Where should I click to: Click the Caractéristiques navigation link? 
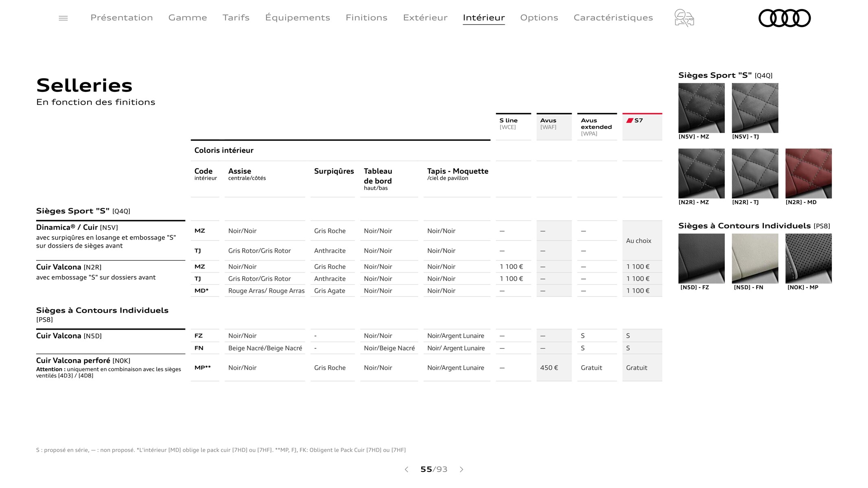[x=613, y=17]
